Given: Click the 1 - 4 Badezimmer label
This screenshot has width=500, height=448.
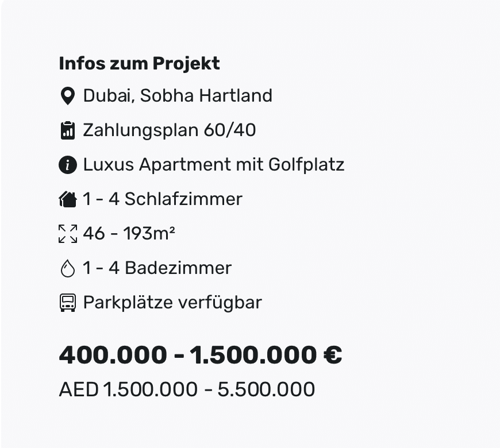Looking at the screenshot, I should [157, 268].
